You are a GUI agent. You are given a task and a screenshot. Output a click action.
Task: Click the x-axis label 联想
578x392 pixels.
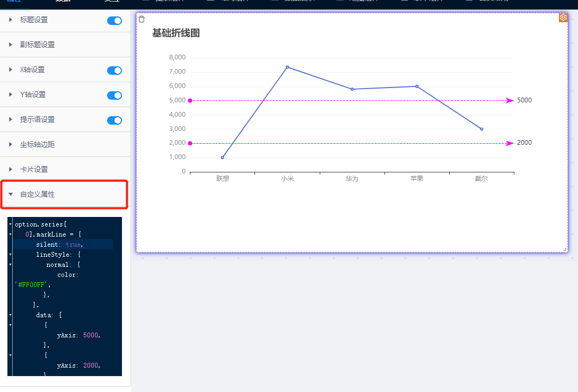coord(223,178)
